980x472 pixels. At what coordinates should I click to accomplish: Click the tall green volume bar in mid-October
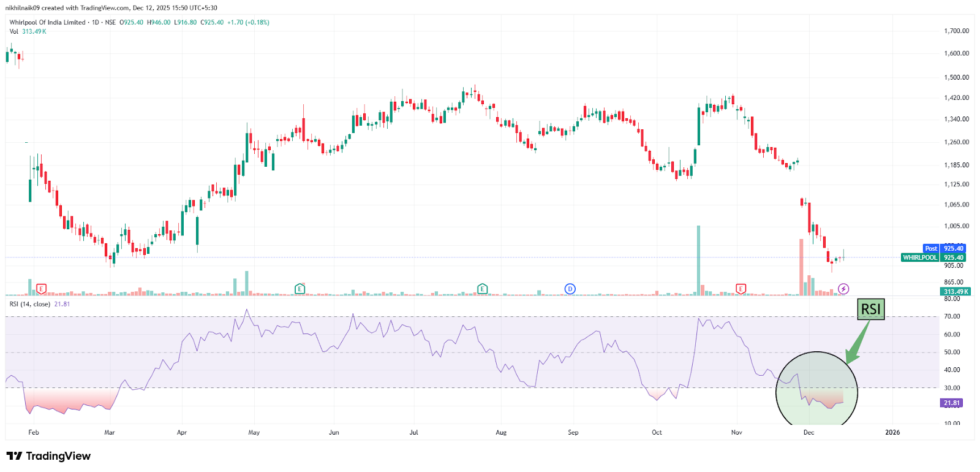pyautogui.click(x=698, y=261)
